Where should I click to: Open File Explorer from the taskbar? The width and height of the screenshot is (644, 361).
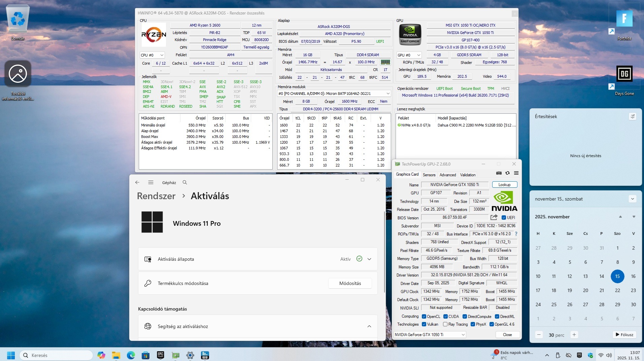(x=116, y=355)
